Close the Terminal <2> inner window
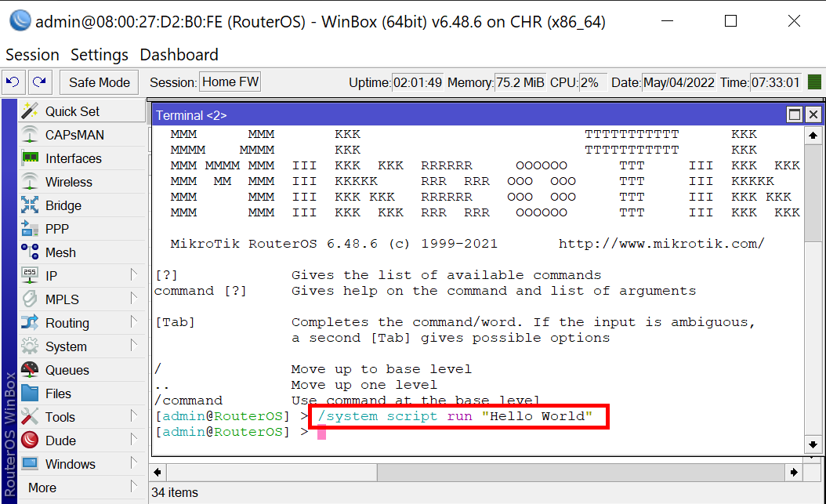 pos(813,115)
